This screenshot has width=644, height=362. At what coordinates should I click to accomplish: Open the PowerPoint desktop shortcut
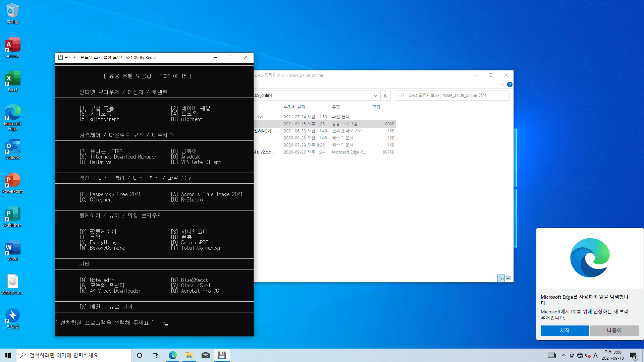tap(13, 183)
